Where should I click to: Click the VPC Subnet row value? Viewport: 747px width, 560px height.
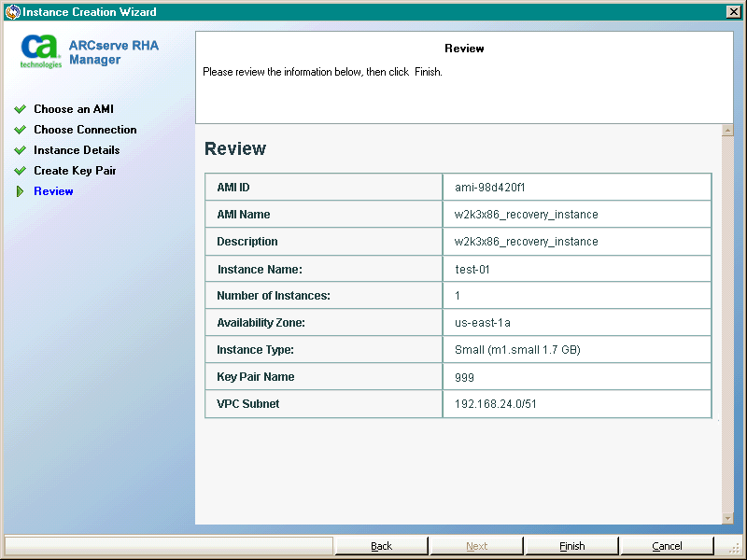pos(493,404)
